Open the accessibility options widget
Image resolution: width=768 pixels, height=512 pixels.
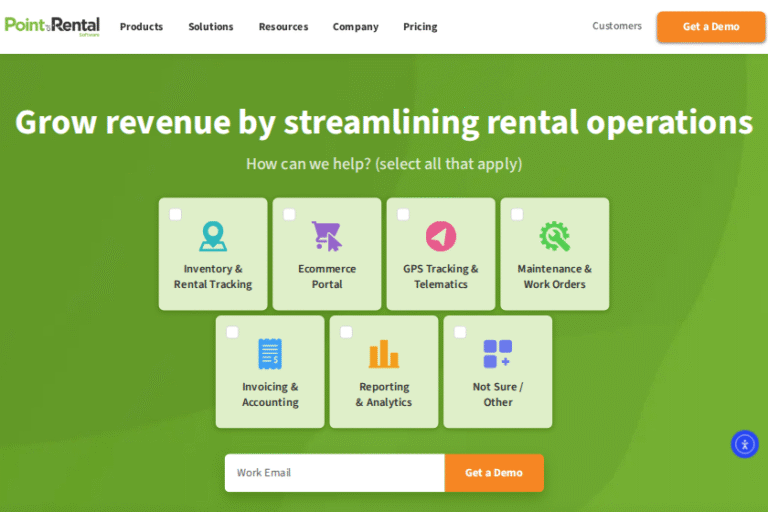[x=745, y=444]
